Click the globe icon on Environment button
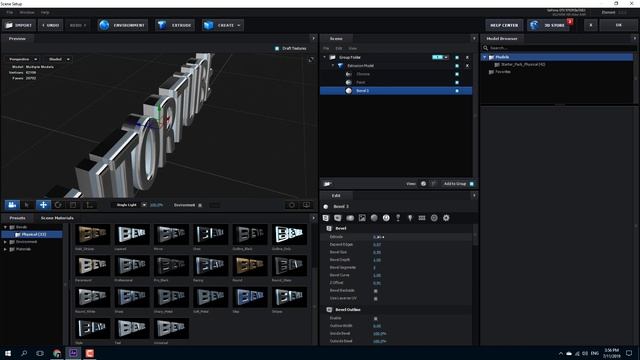The image size is (640, 360). [x=104, y=25]
